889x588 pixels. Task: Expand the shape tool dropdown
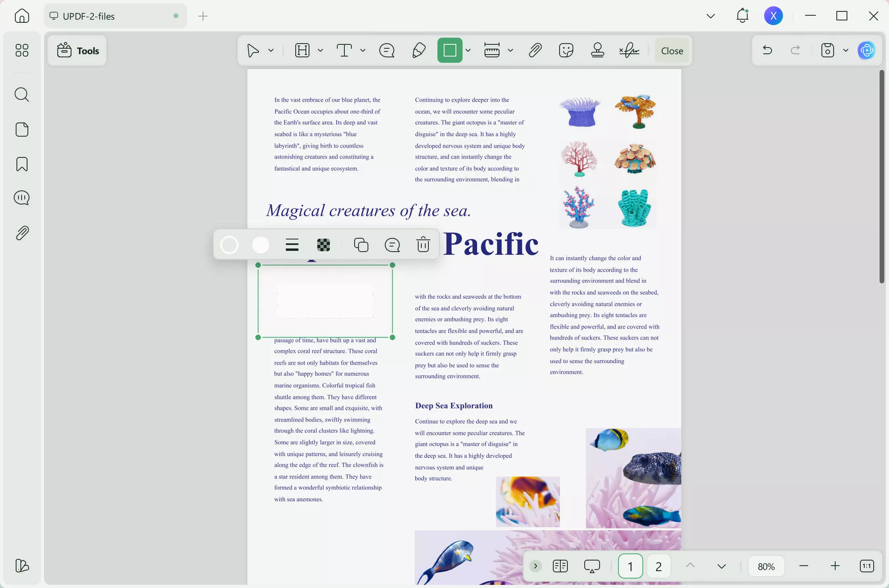click(468, 50)
